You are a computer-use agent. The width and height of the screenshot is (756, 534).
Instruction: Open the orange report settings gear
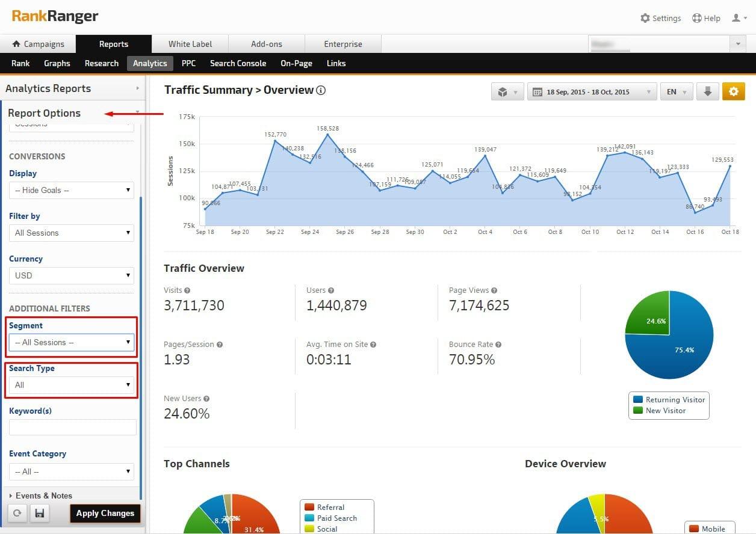[x=734, y=92]
